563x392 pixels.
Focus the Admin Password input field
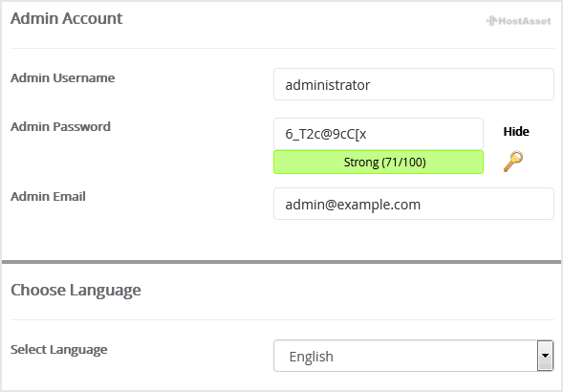[379, 134]
